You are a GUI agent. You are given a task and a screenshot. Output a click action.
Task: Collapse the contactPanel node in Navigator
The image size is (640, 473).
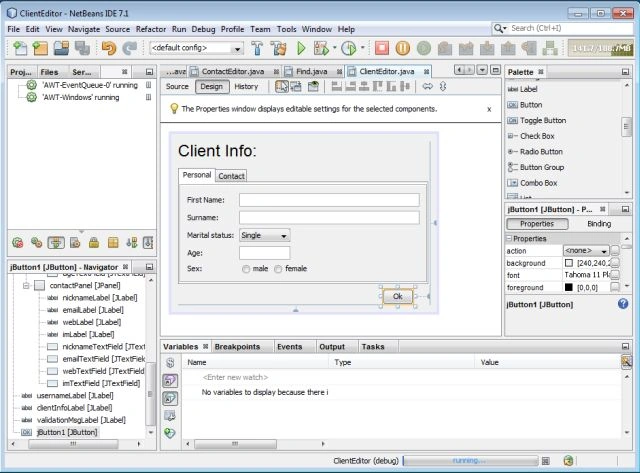26,285
